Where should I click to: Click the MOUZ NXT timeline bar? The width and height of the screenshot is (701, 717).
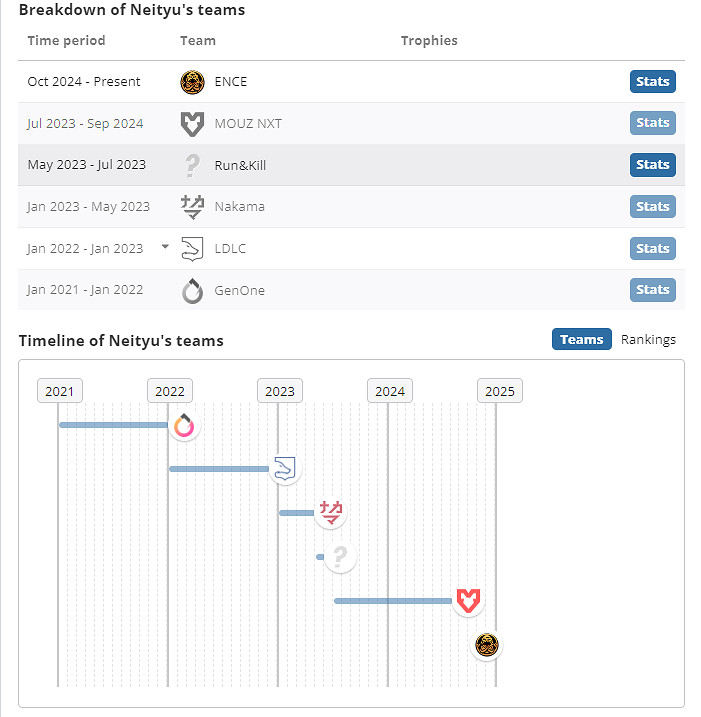(x=392, y=601)
